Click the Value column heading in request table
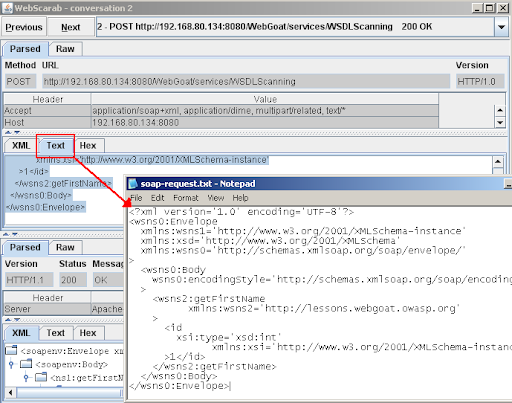 tap(265, 99)
